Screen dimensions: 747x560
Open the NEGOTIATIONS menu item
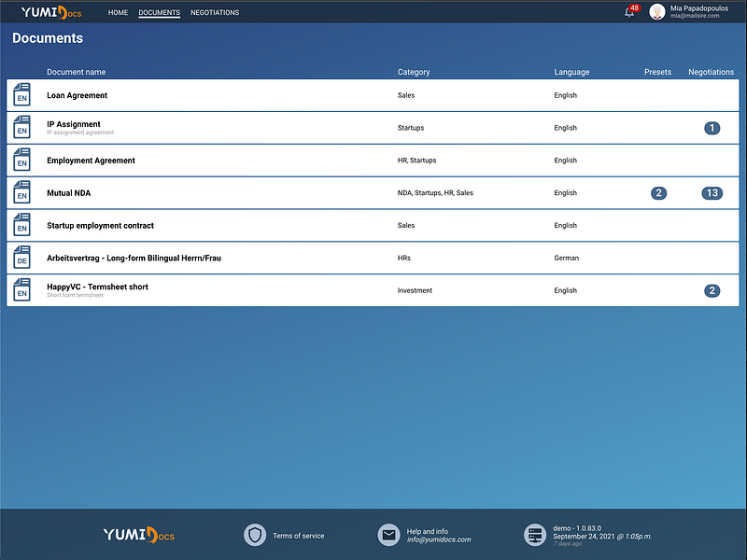(x=215, y=12)
